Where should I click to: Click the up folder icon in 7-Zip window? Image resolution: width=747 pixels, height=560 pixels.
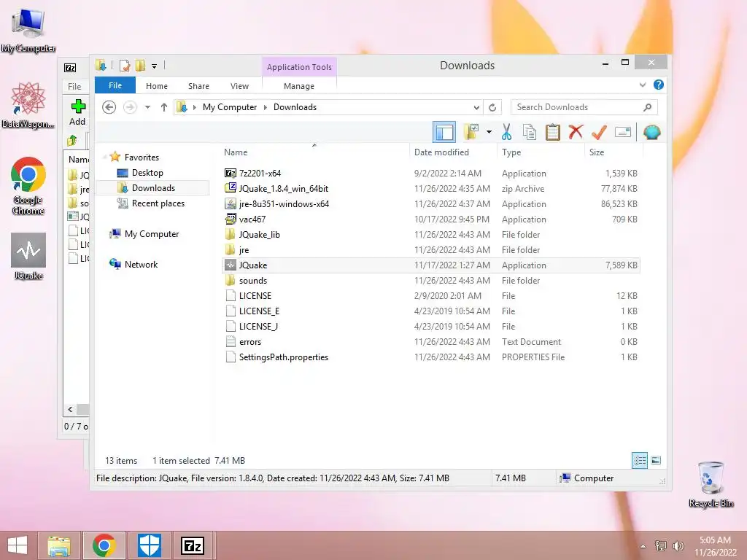coord(72,141)
